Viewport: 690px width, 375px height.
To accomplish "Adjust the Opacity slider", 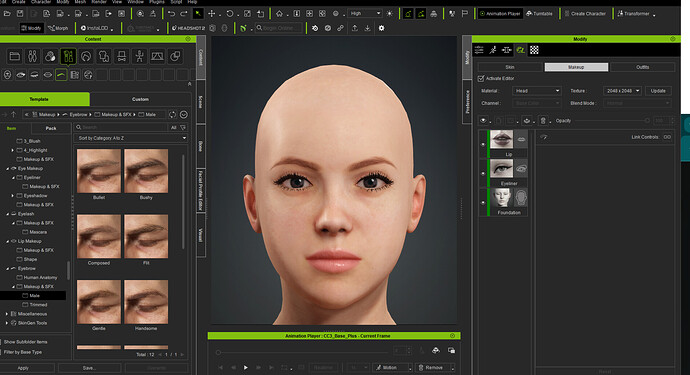I will pyautogui.click(x=611, y=121).
